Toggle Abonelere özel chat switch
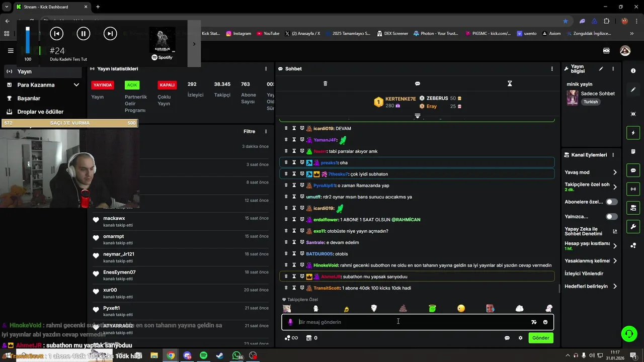This screenshot has height=362, width=644. [612, 202]
